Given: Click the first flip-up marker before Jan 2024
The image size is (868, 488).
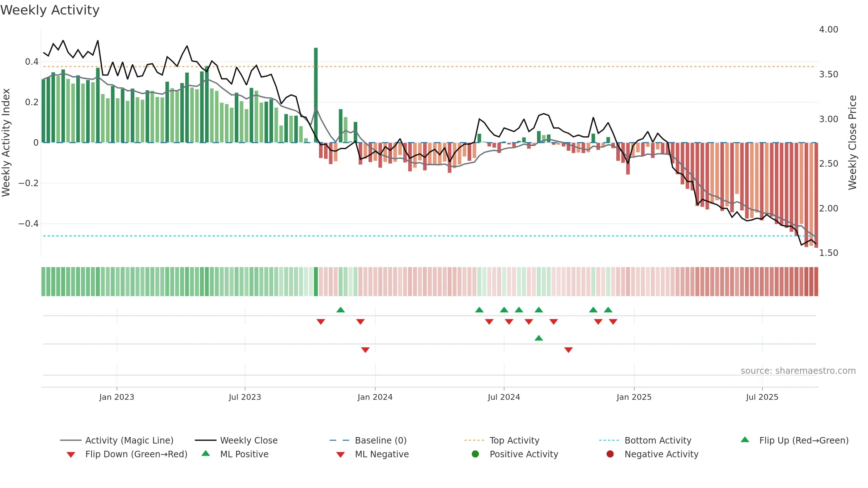Looking at the screenshot, I should tap(340, 310).
